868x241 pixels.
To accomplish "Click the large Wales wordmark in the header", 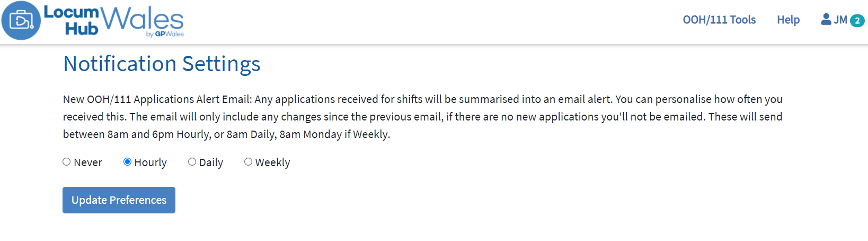I will [142, 19].
